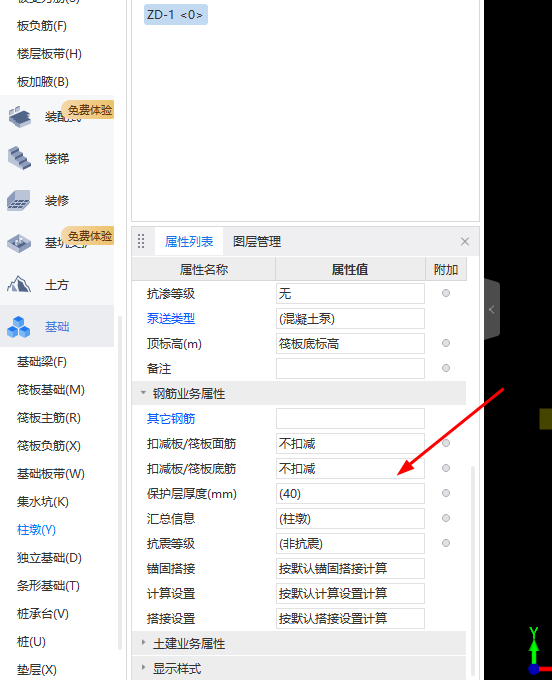Screen dimensions: 552x680
Task: Click the 泵送类型 blue property link
Action: (x=171, y=319)
